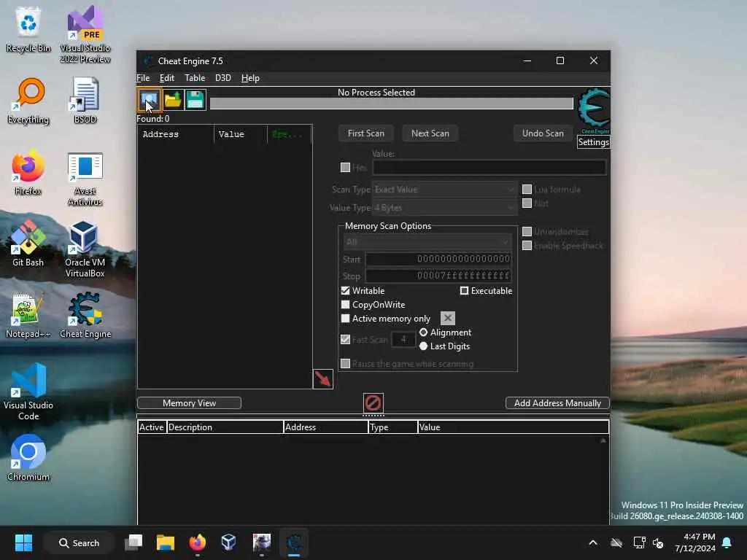The width and height of the screenshot is (747, 560).
Task: Show hidden system tray icons
Action: [593, 542]
